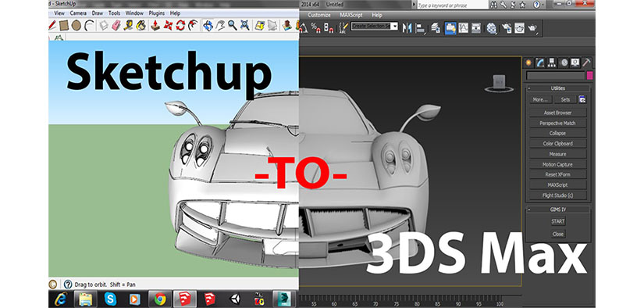The width and height of the screenshot is (644, 308).
Task: Click the status bar help question icon
Action: click(x=68, y=284)
